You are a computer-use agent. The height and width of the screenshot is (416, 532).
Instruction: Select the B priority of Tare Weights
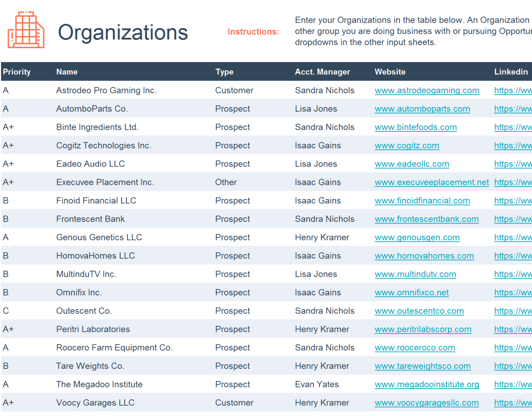coord(6,366)
